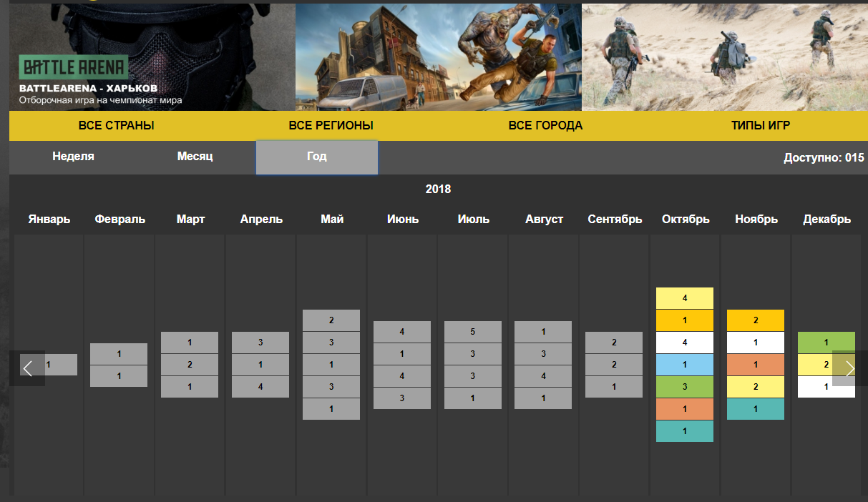Click the blue 1 cell in Октябрь
868x502 pixels.
pyautogui.click(x=685, y=365)
